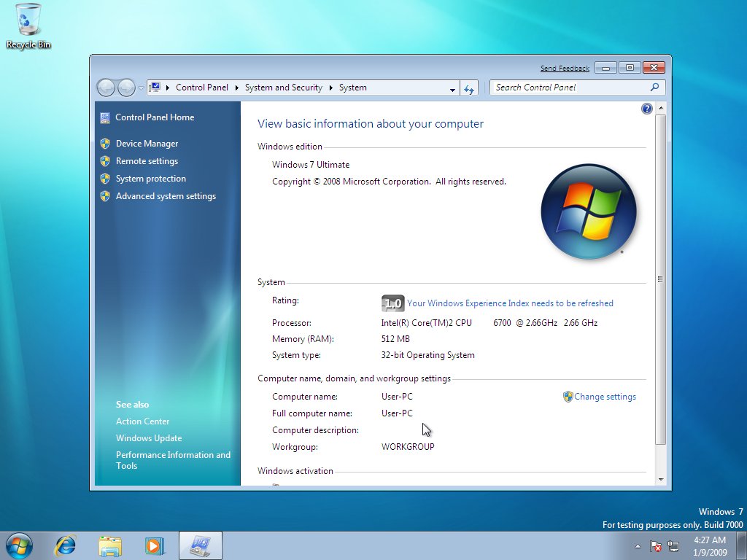
Task: Click the network status tray icon
Action: click(672, 545)
